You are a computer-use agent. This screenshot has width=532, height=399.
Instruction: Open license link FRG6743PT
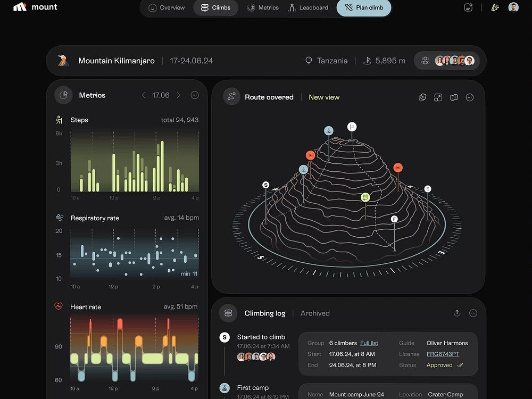point(443,354)
